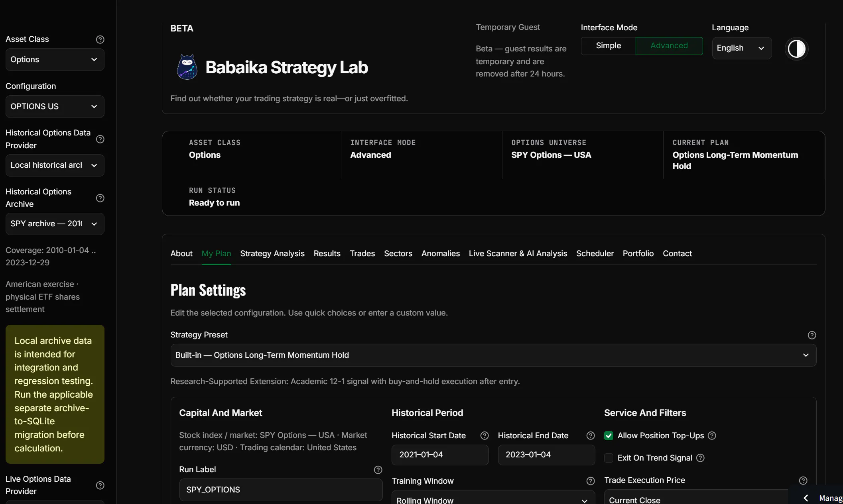The height and width of the screenshot is (504, 843).
Task: Open Trade Execution Price help icon
Action: [x=803, y=481]
